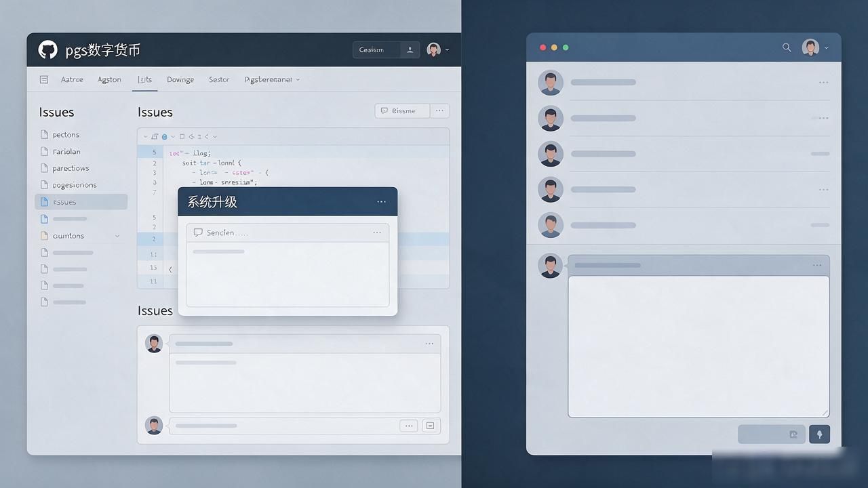Viewport: 868px width, 488px height.
Task: Click the minus-box button in the bottom comment row
Action: 429,426
